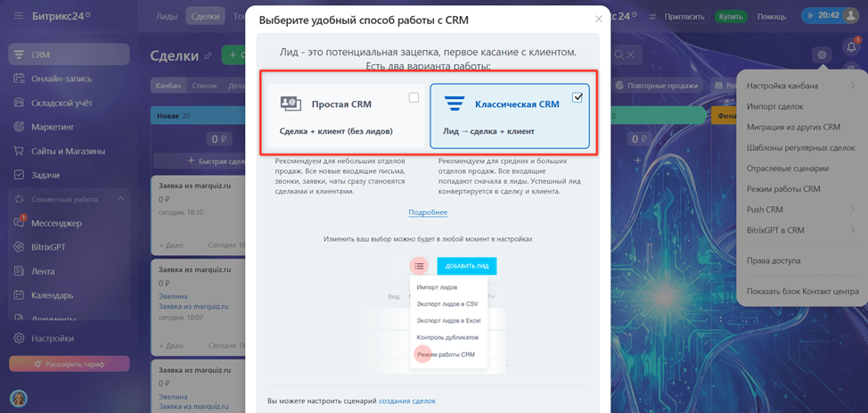Open the Мессенджер chat icon
Screen dimensions: 868x413
tap(20, 223)
